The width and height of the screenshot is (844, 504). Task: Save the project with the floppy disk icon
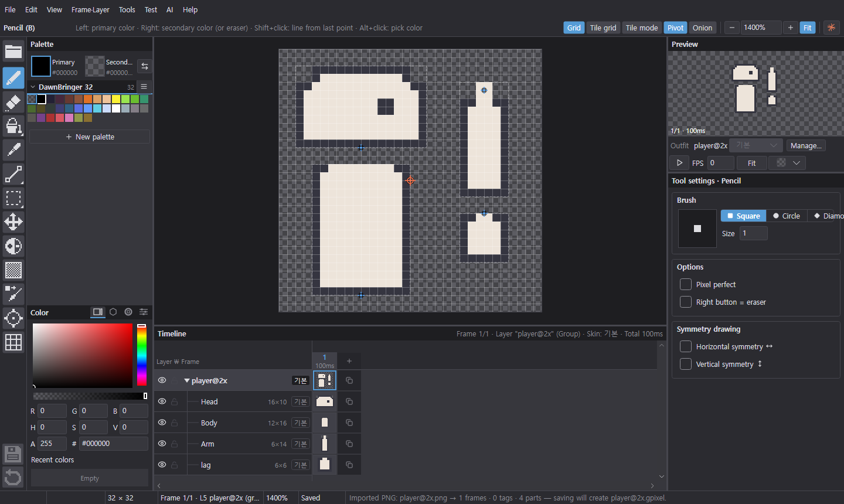(x=13, y=454)
